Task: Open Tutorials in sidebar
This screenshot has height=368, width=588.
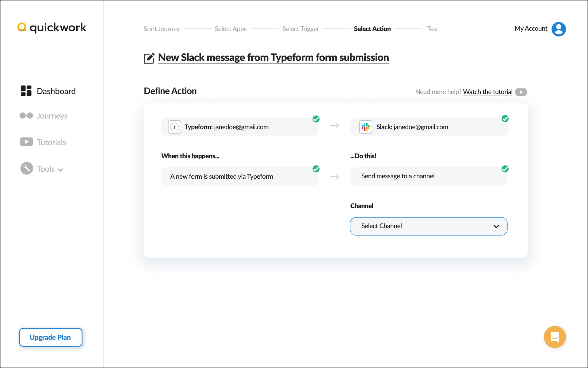Action: coord(52,142)
